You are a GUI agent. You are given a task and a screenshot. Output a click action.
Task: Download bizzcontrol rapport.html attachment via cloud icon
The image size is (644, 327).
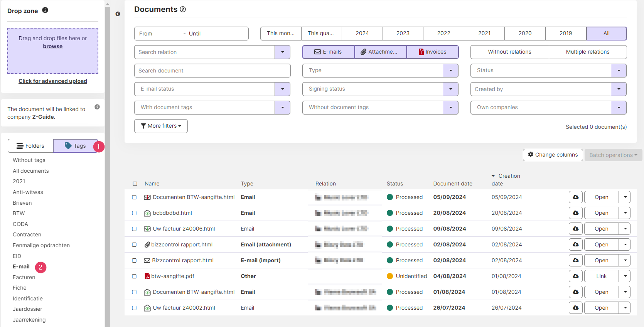click(575, 244)
